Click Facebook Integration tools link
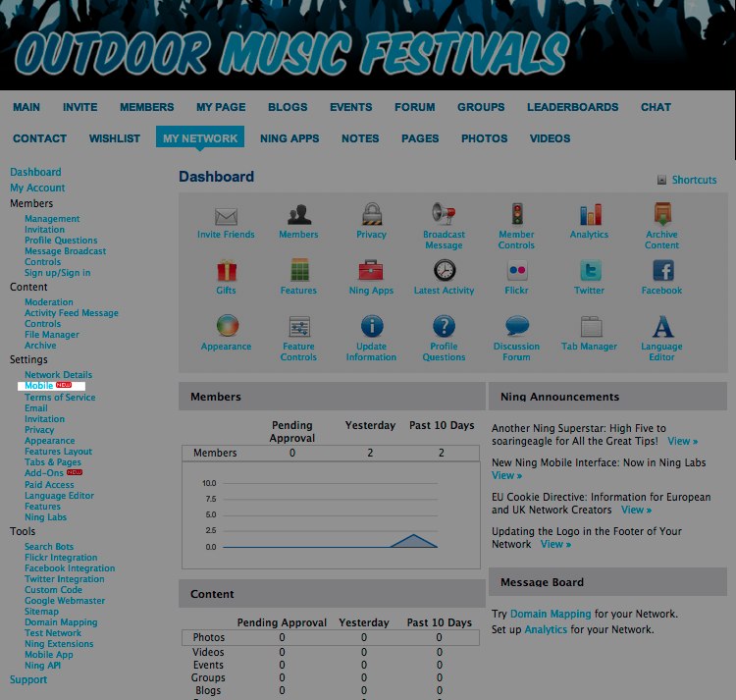The height and width of the screenshot is (700, 736). (70, 568)
